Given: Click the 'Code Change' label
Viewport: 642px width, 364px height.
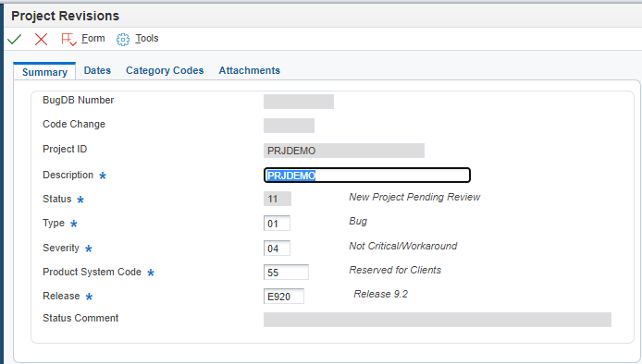Looking at the screenshot, I should coord(74,124).
